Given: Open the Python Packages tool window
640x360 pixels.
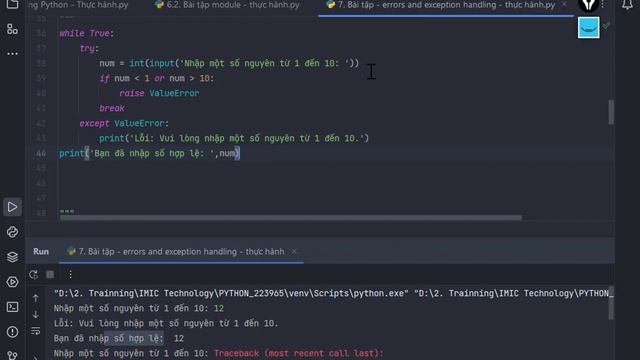Looking at the screenshot, I should pyautogui.click(x=12, y=232).
